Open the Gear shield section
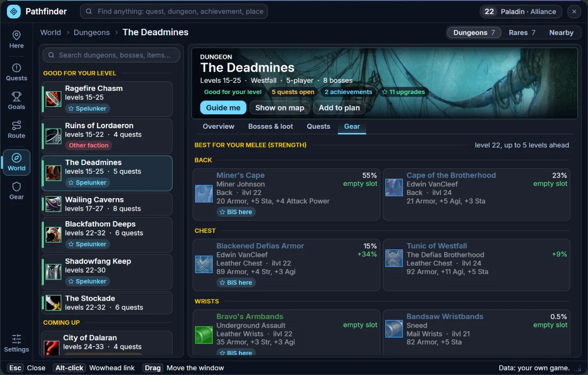Viewport: 588px width, 375px height. 17,191
